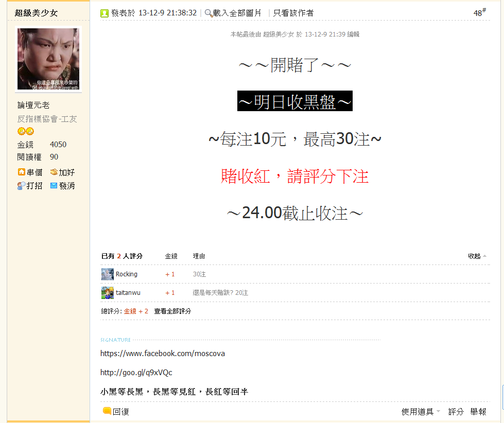Click the post timestamp 13-12-9 21:38:32
Screen dimensions: 504x423
(167, 13)
